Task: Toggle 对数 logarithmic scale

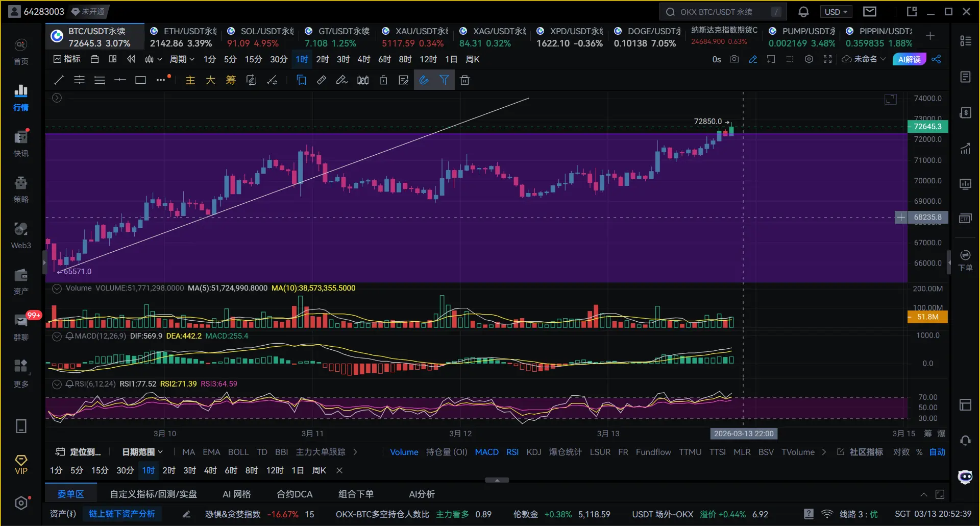Action: (901, 452)
